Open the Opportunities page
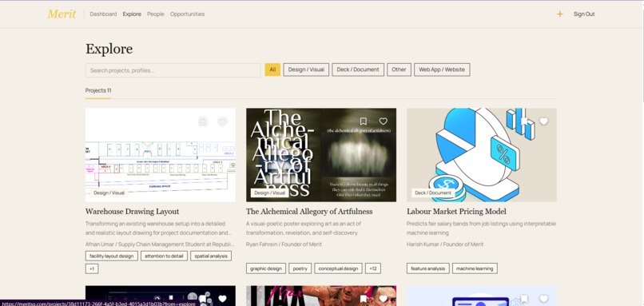The width and height of the screenshot is (644, 306). tap(187, 14)
